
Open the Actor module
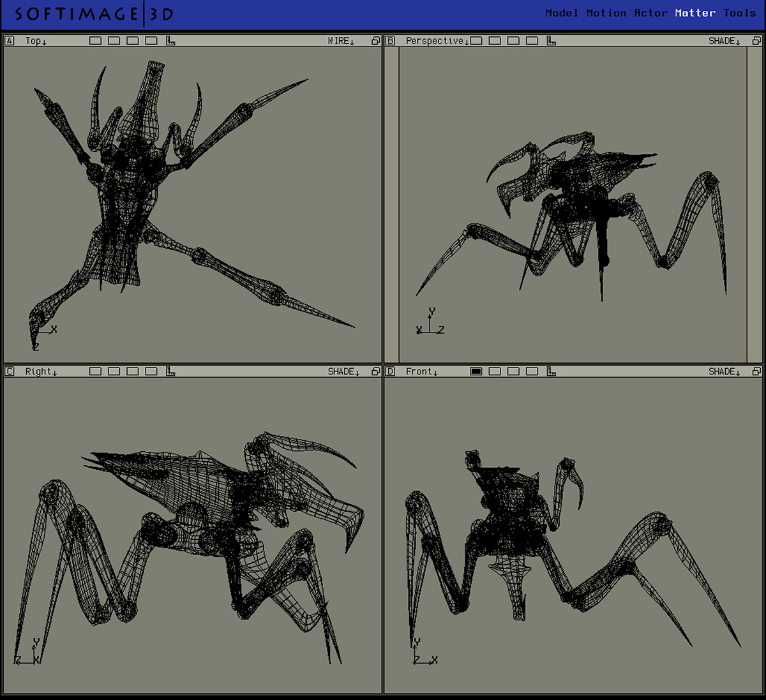pyautogui.click(x=650, y=13)
